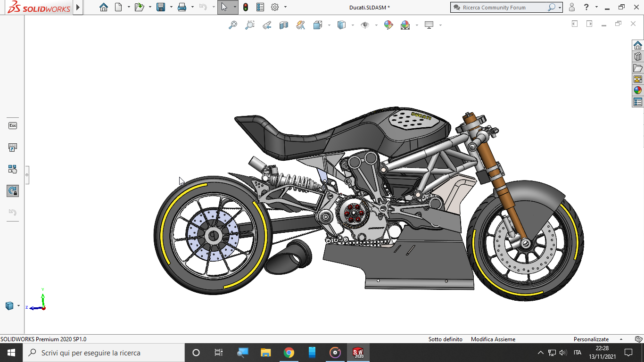Open the Help question mark

click(586, 7)
